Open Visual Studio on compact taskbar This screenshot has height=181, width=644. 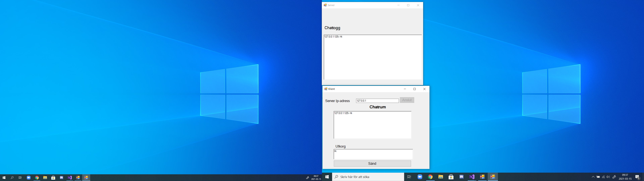(x=70, y=178)
